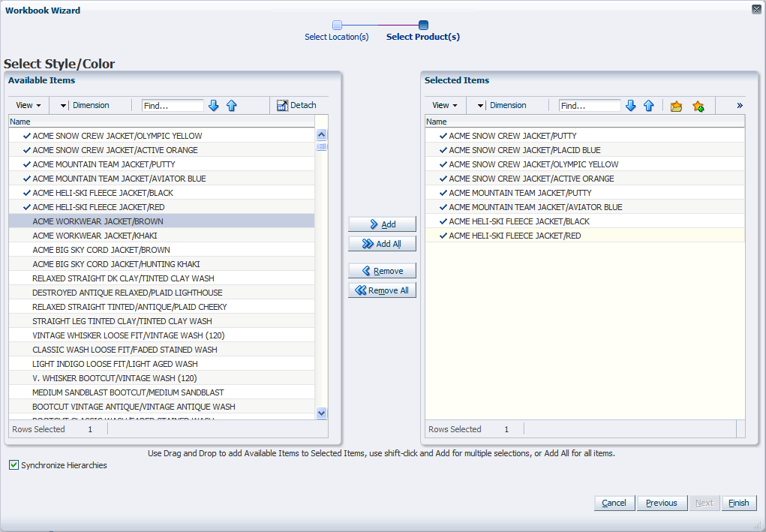The width and height of the screenshot is (766, 532).
Task: Click the Find field in Selected Items
Action: (x=590, y=106)
